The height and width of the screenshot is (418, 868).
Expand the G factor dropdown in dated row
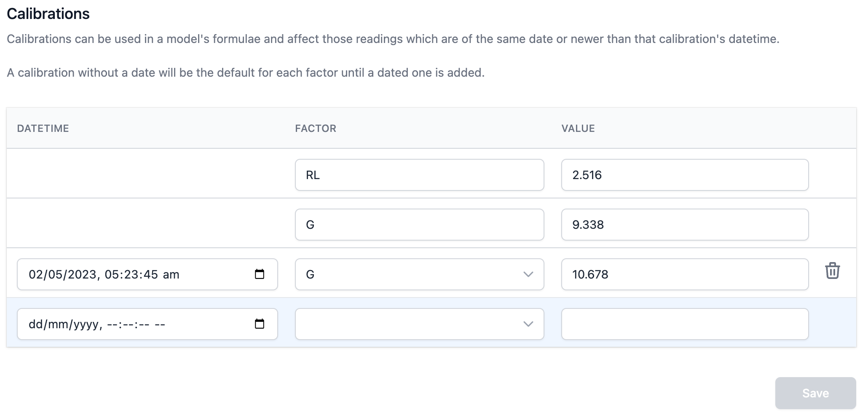(528, 274)
